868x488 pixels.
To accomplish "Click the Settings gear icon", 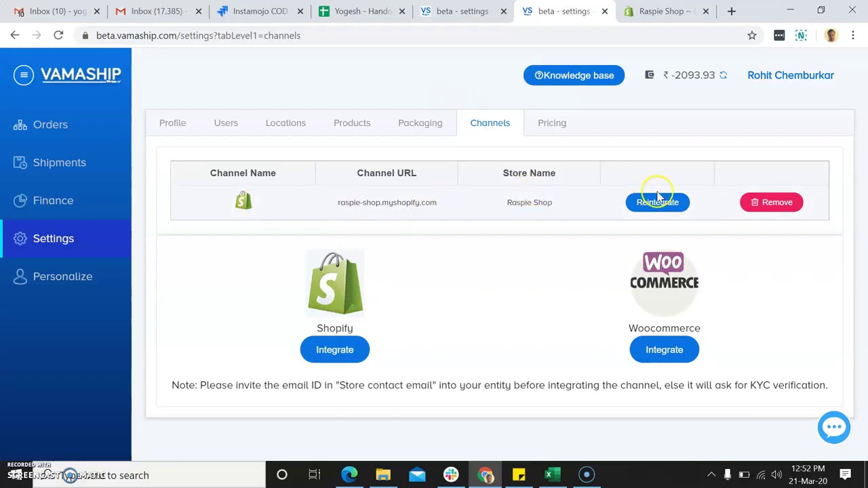I will (x=20, y=238).
